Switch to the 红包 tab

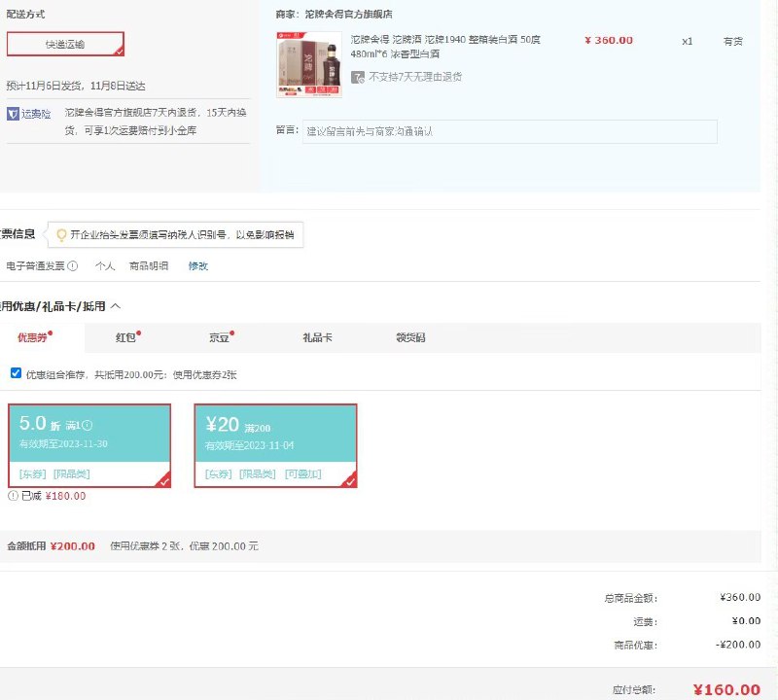125,337
